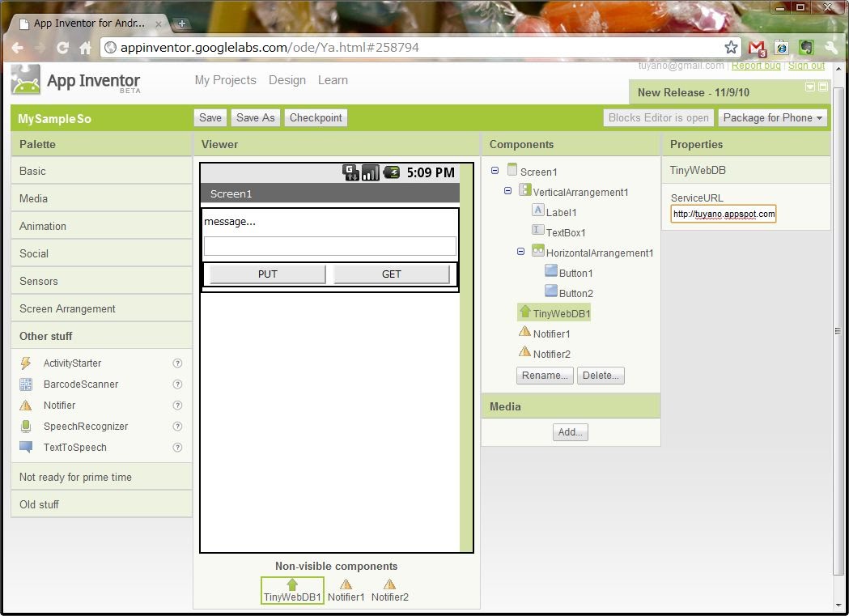This screenshot has width=849, height=616.
Task: Click the Sign out link
Action: (x=806, y=66)
